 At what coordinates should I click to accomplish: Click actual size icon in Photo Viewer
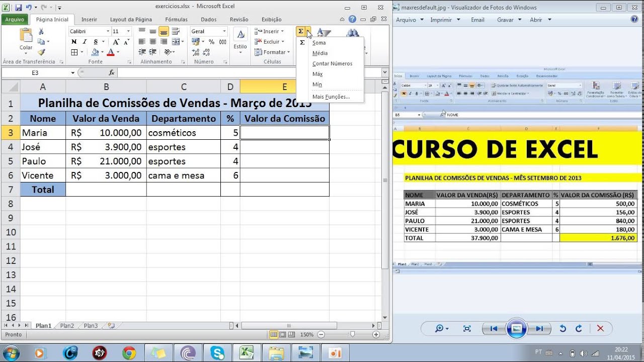pyautogui.click(x=467, y=328)
